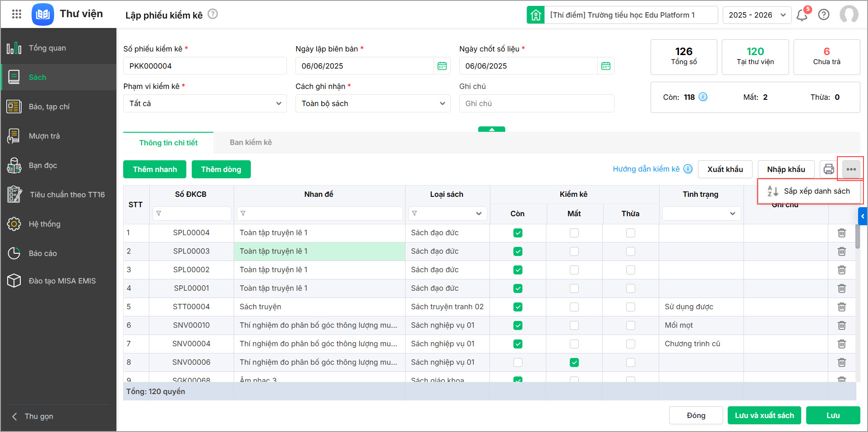This screenshot has width=868, height=432.
Task: Delete row SPL00004 with trash icon
Action: click(841, 233)
